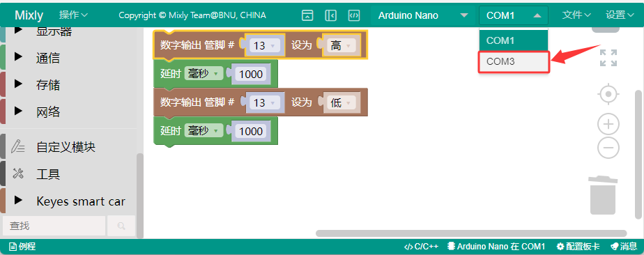Open the 设置 menu

pyautogui.click(x=620, y=15)
